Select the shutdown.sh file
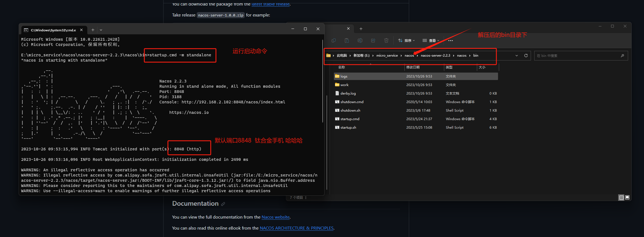Screen dimensions: 644x237 416,111
